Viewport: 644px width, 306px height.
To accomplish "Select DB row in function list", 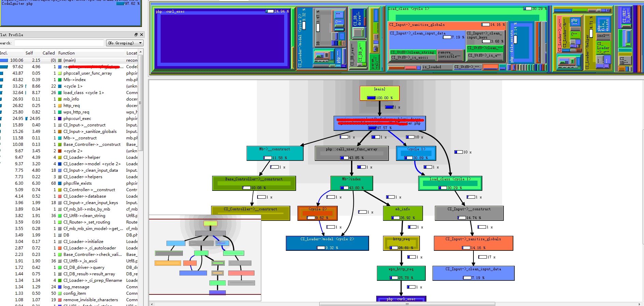I will pos(69,235).
